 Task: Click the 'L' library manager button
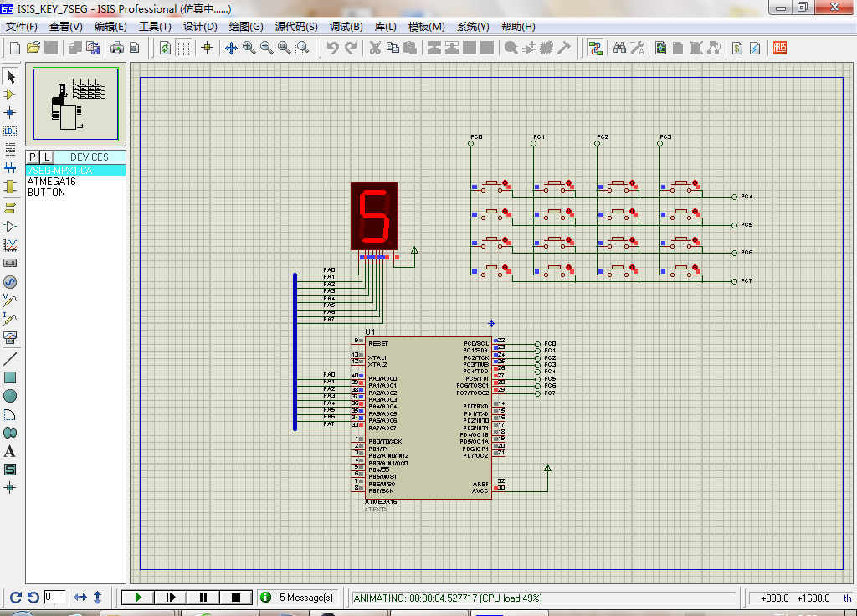(x=47, y=157)
